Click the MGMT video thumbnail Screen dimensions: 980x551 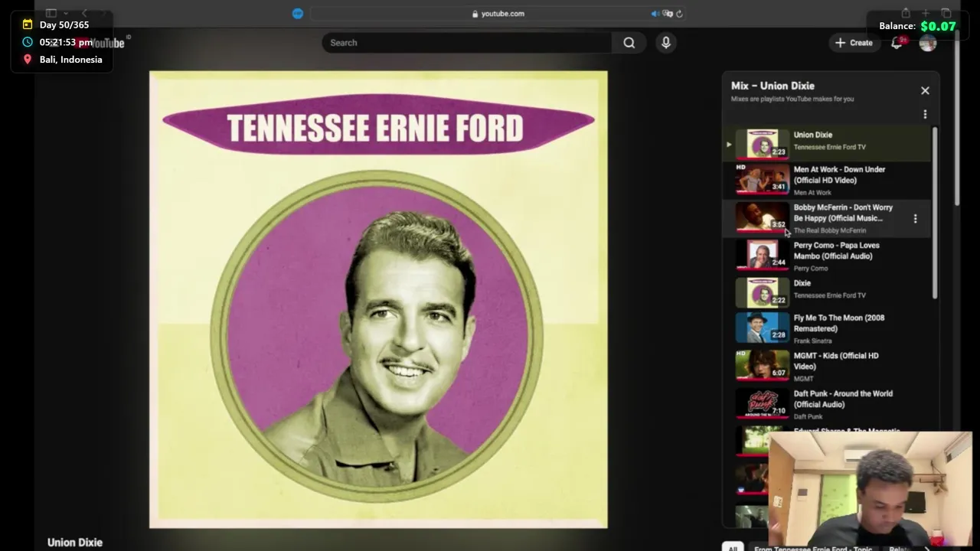click(763, 364)
